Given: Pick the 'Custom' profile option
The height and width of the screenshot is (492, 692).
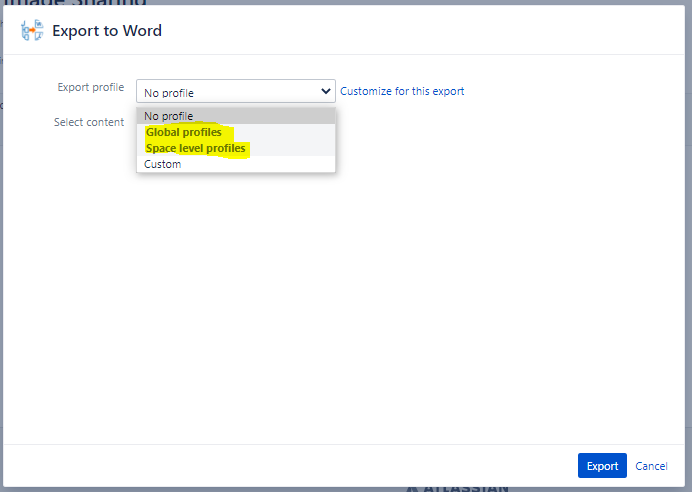Looking at the screenshot, I should pyautogui.click(x=236, y=164).
